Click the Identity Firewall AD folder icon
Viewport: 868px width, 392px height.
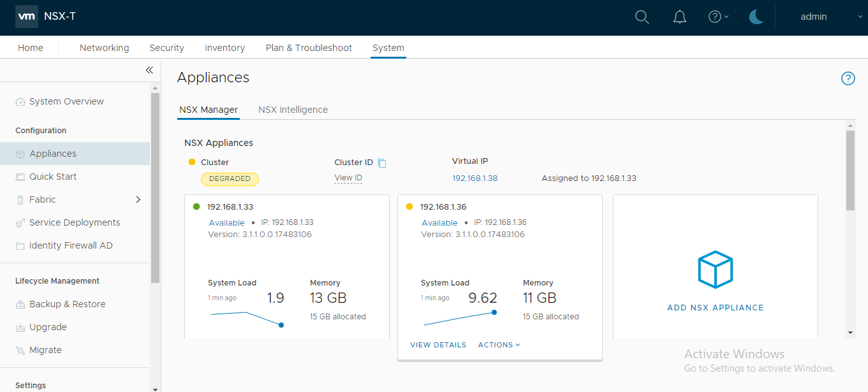pyautogui.click(x=20, y=246)
